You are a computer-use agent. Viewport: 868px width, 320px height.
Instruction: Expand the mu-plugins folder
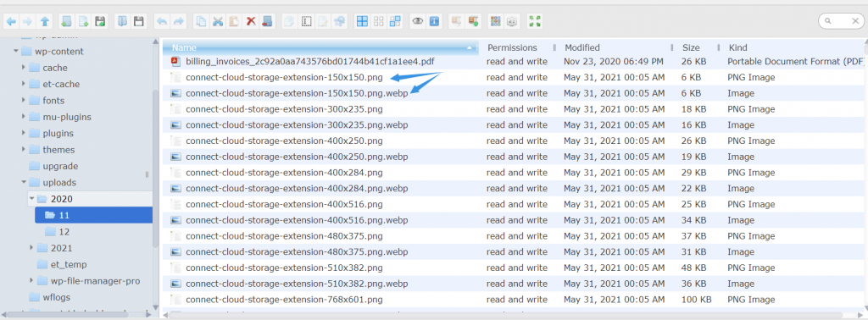pyautogui.click(x=24, y=117)
